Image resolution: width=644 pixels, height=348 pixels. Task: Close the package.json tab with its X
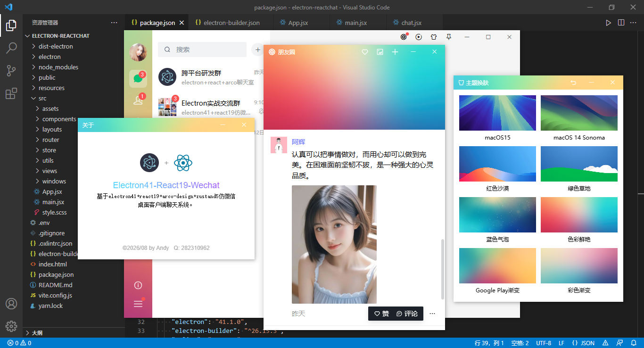tap(182, 23)
